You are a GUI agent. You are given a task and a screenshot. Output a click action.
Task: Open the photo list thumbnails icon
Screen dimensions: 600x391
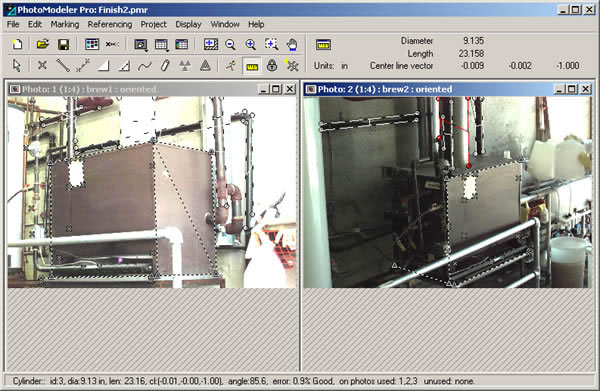point(92,44)
